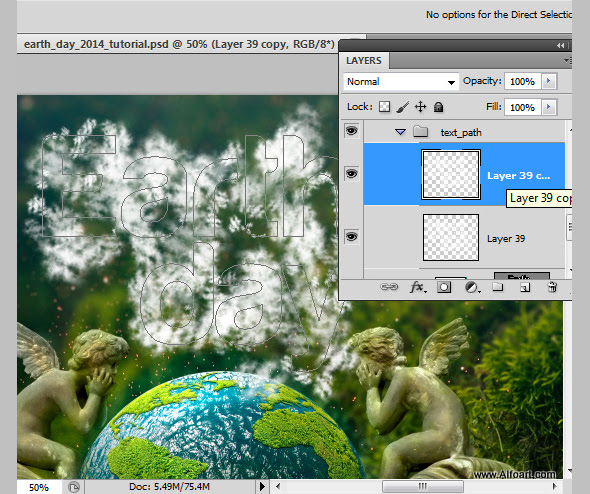Viewport: 590px width, 494px height.
Task: Select Layer 39 copy thumbnail
Action: click(x=451, y=175)
